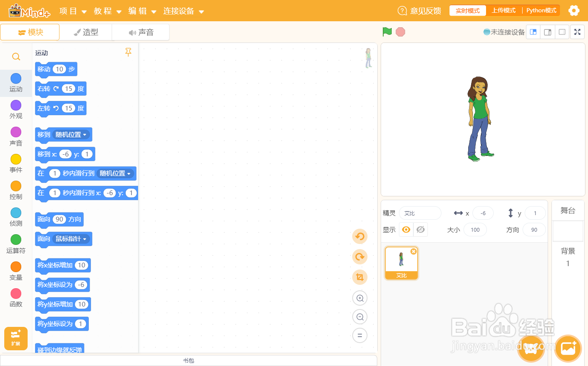Open the 连接设备 connect device menu

[184, 11]
